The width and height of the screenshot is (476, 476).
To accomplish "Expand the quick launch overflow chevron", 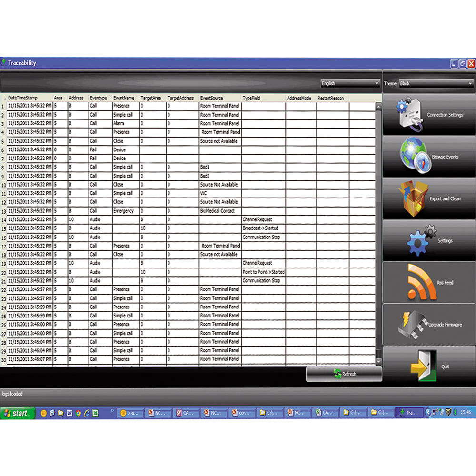I will [112, 410].
